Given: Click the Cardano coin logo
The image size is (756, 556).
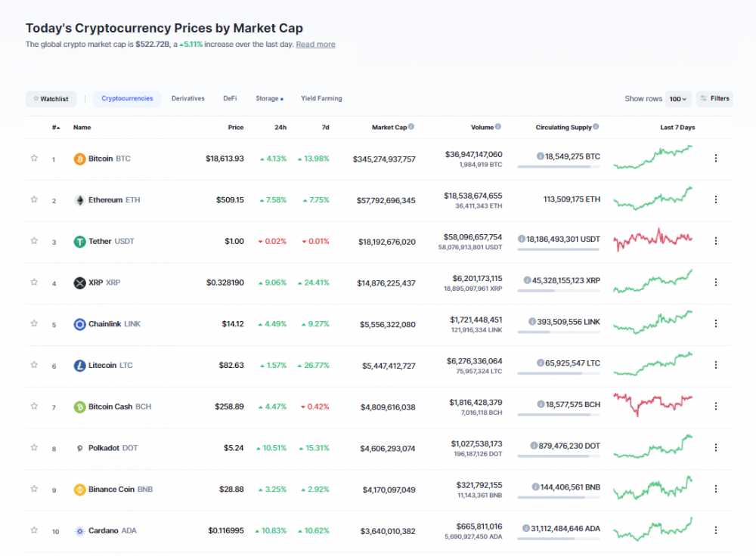Looking at the screenshot, I should (79, 531).
